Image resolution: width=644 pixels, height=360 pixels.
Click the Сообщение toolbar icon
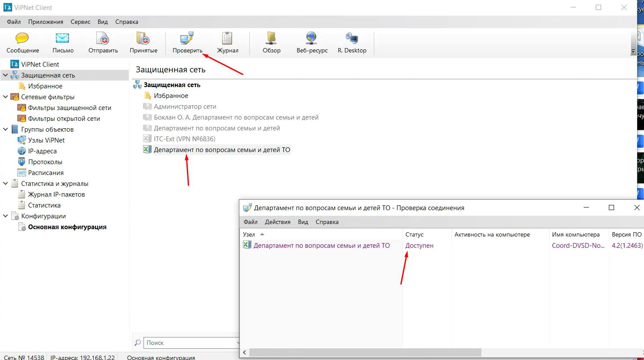point(22,39)
